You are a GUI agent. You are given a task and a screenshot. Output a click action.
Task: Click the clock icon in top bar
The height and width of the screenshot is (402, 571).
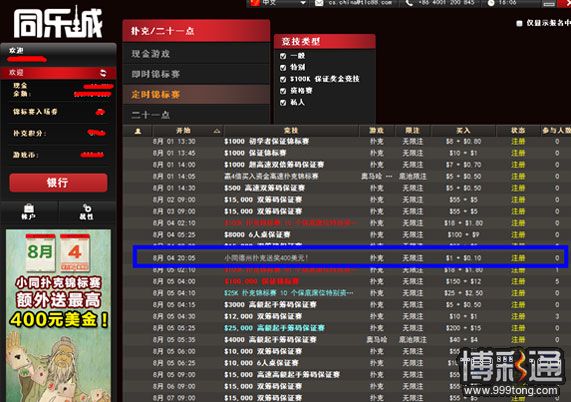(x=491, y=3)
